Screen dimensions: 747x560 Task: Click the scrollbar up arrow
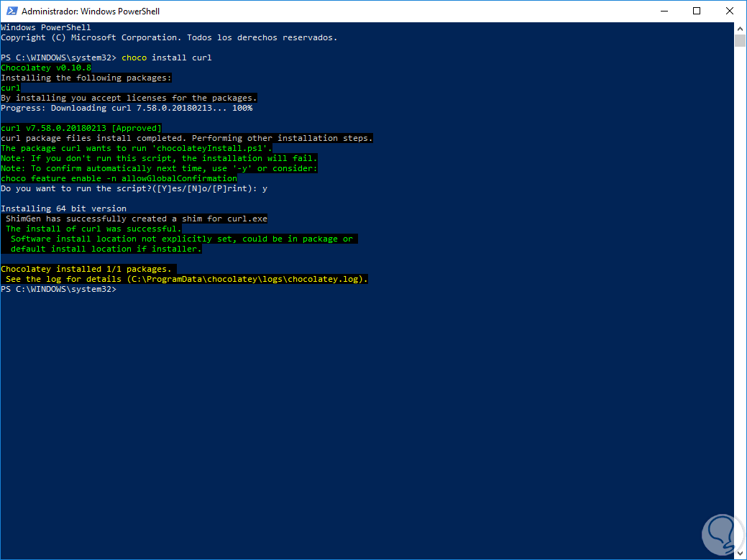(740, 27)
